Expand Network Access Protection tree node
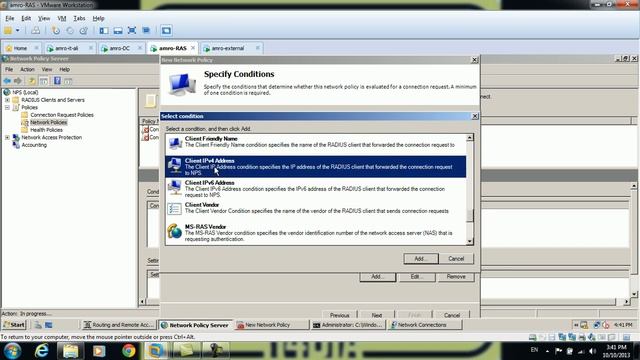Viewport: 640px width, 360px height. coord(7,138)
